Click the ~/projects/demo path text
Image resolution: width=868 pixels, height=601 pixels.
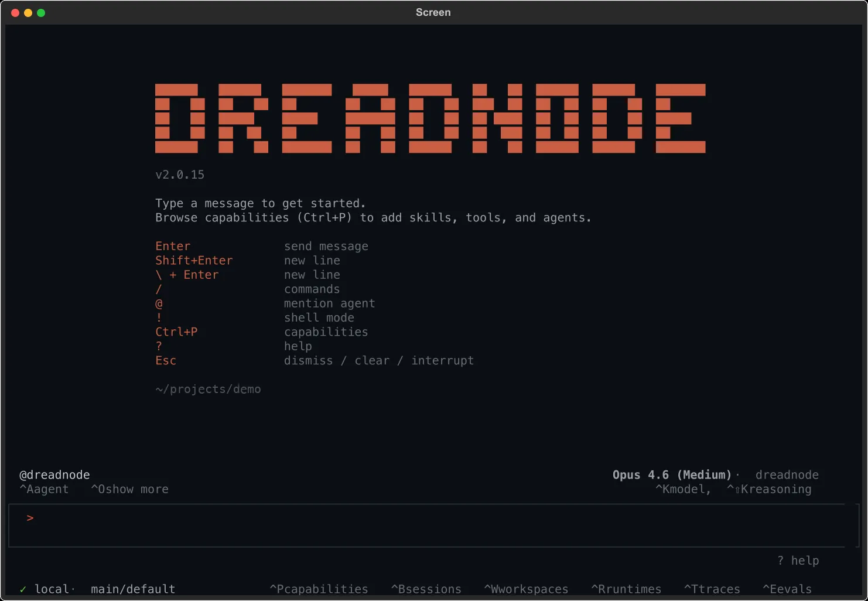click(208, 389)
